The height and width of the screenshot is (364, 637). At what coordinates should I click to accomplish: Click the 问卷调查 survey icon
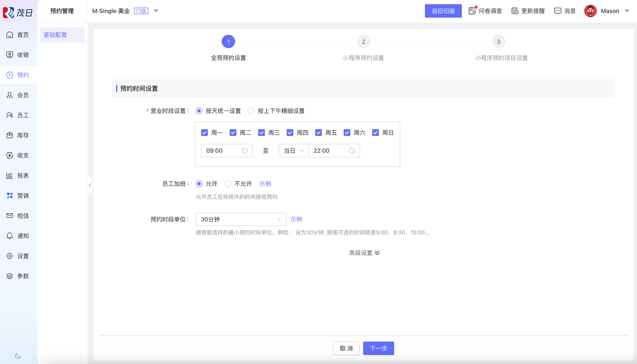pos(472,11)
